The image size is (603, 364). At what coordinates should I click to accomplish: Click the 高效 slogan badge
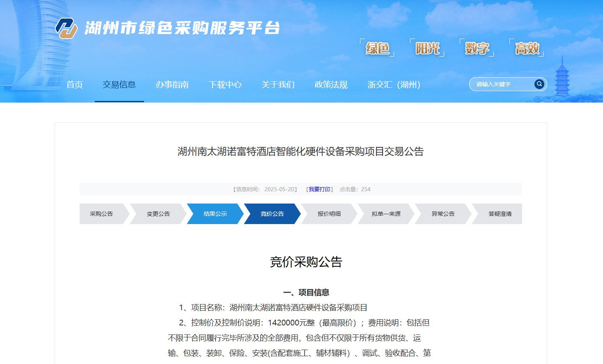point(527,48)
